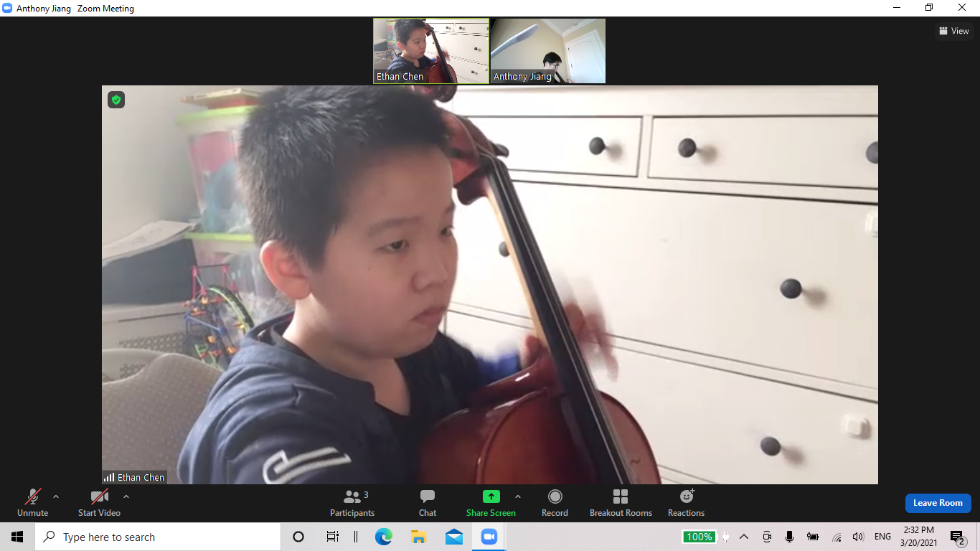Click the Anthony Jiang thumbnail name label
980x551 pixels.
[523, 77]
